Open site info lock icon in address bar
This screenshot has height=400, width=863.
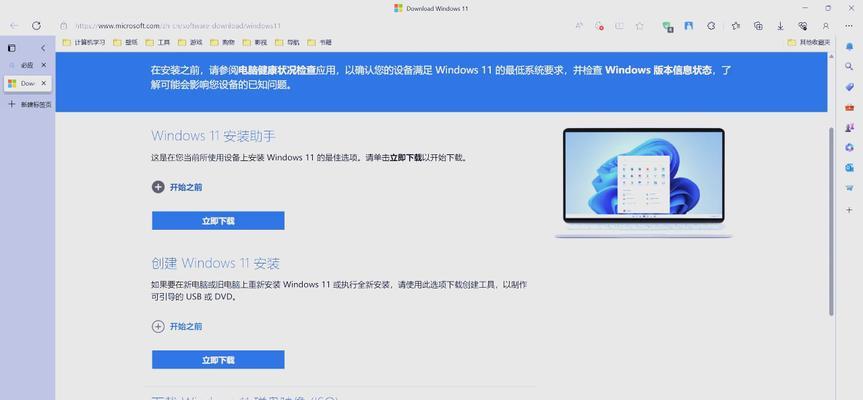point(64,26)
